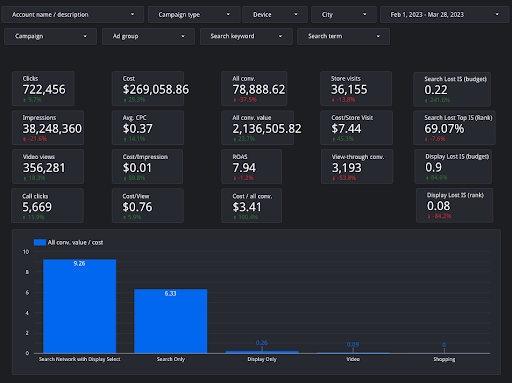The image size is (512, 383).
Task: Click the Store visits scorecard
Action: click(x=356, y=88)
